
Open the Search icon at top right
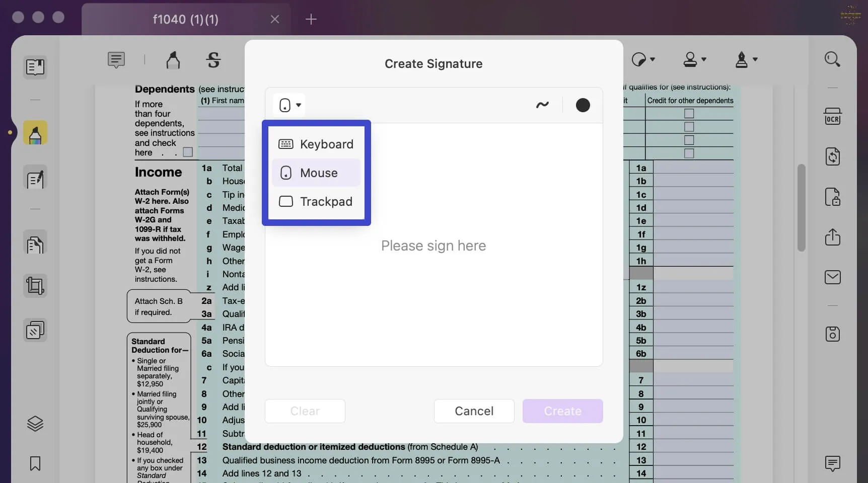tap(833, 59)
